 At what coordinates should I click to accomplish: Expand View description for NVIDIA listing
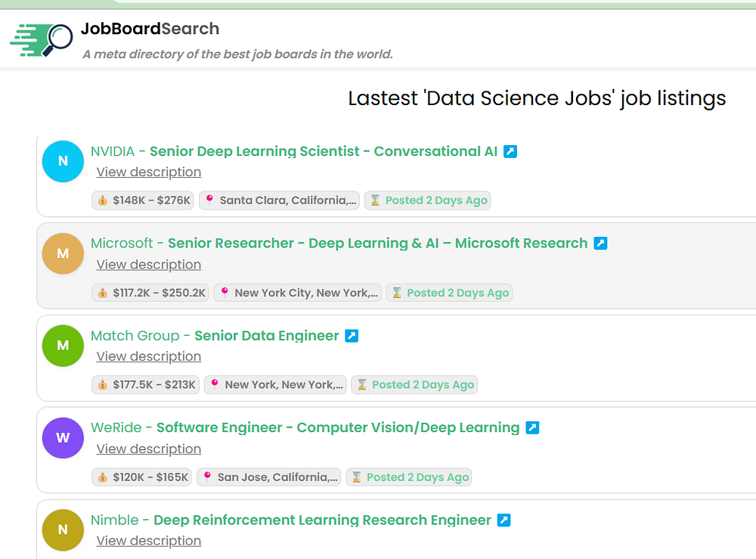tap(149, 172)
